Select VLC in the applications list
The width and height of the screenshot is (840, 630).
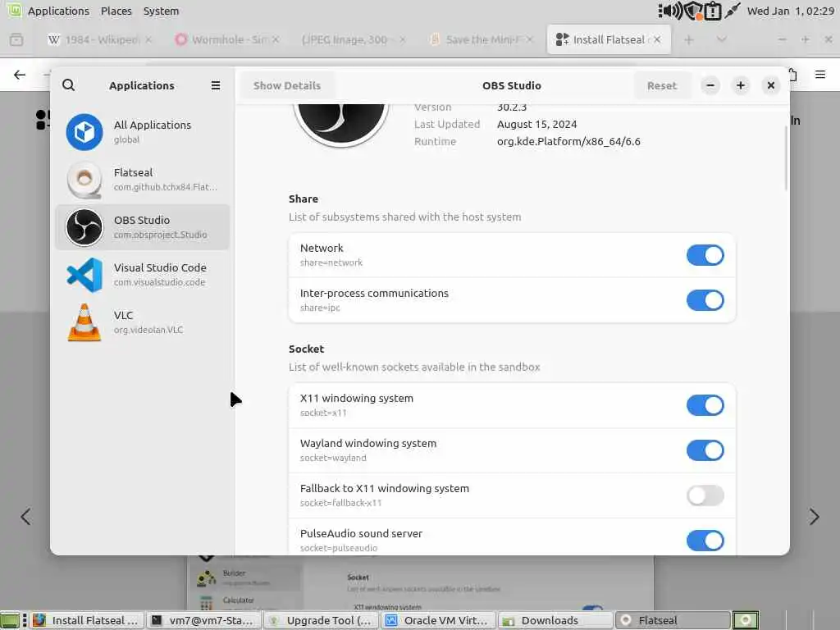click(143, 322)
